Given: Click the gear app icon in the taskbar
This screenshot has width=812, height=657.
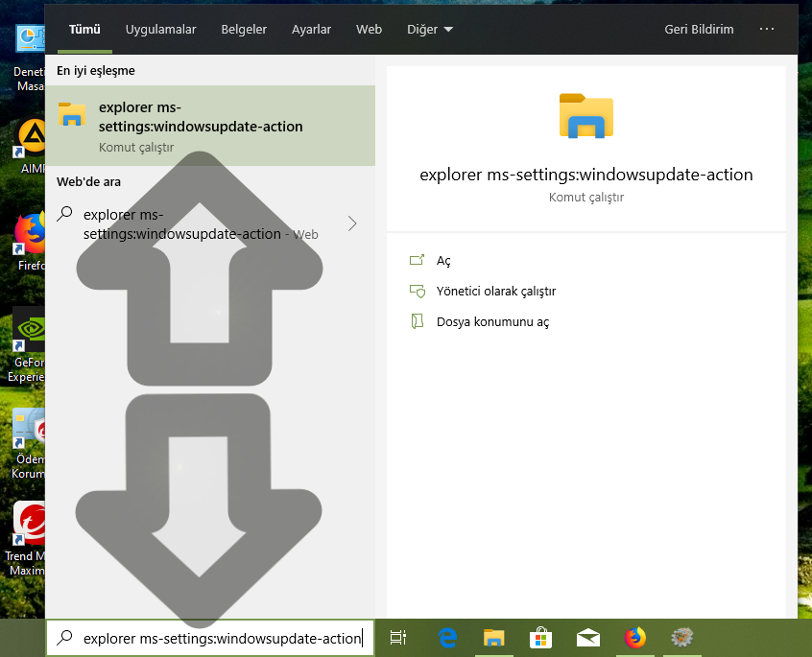Looking at the screenshot, I should pos(681,638).
